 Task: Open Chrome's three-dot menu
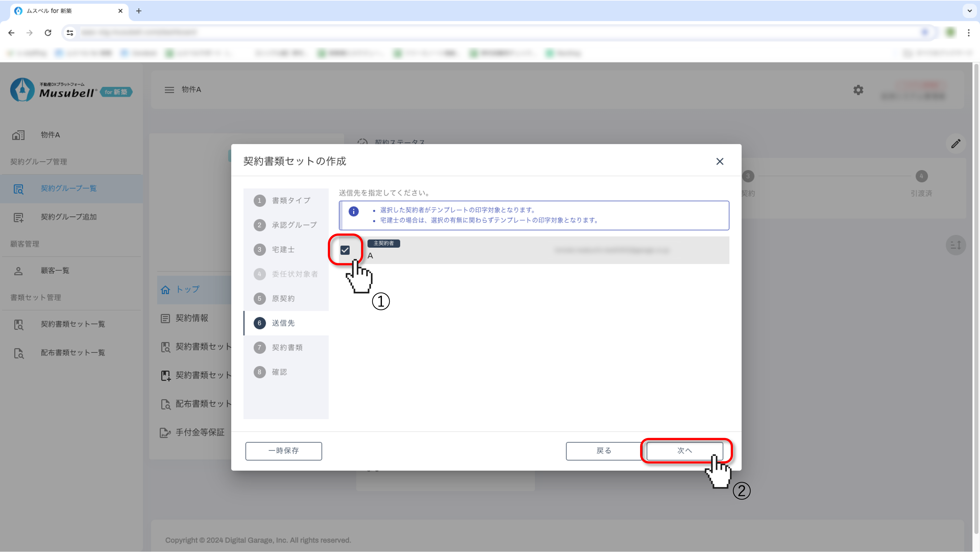(x=969, y=33)
